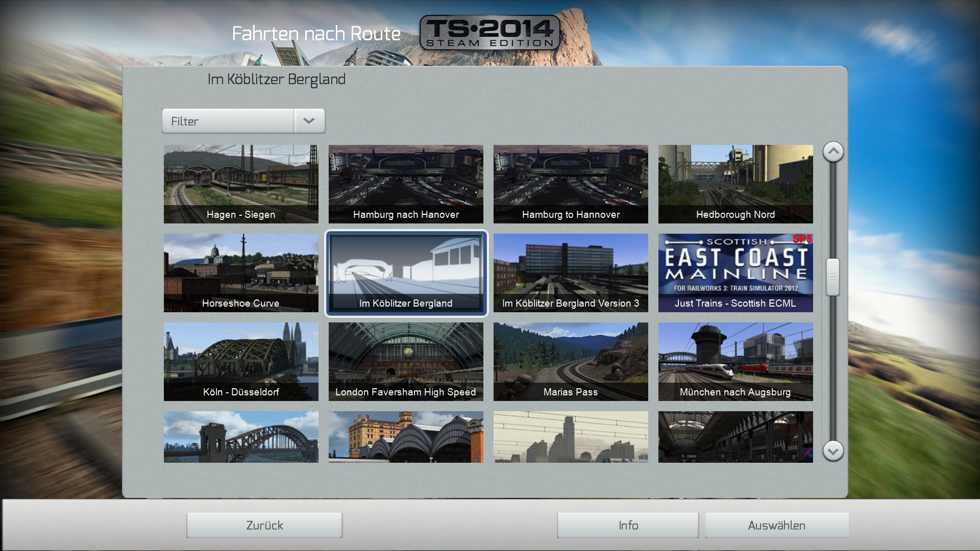980x551 pixels.
Task: Pick the Hamburg to Hannover route tile
Action: point(571,184)
